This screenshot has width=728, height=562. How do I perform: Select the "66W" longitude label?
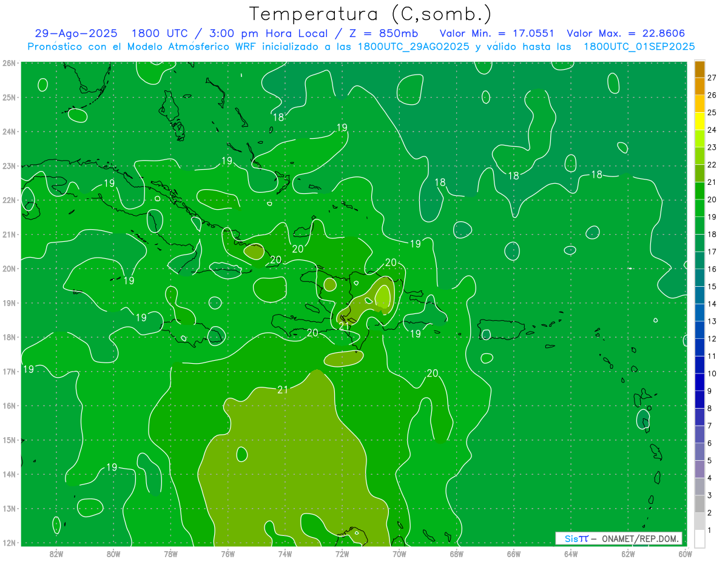[514, 553]
